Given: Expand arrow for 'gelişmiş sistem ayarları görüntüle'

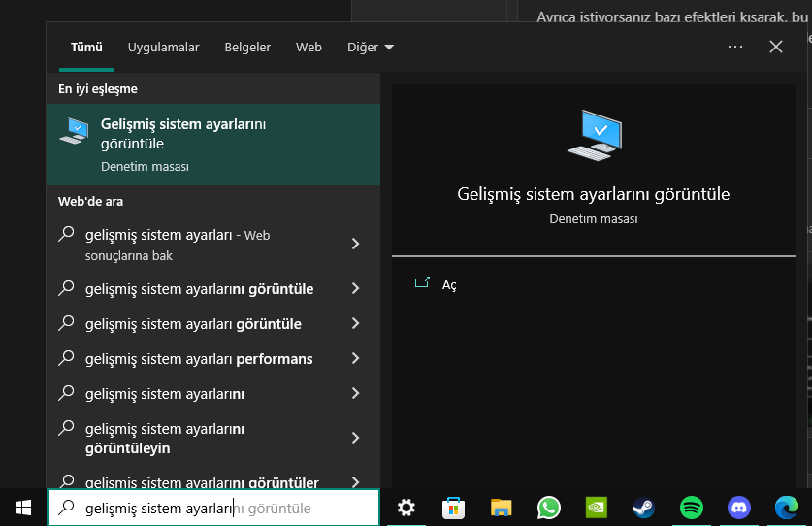Looking at the screenshot, I should [x=355, y=323].
